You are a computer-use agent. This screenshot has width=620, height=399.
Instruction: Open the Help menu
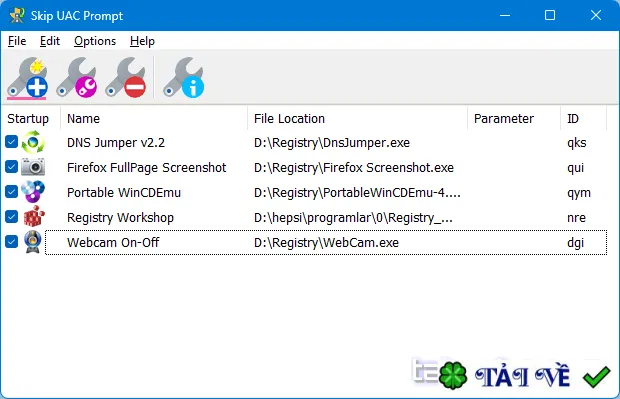click(142, 41)
